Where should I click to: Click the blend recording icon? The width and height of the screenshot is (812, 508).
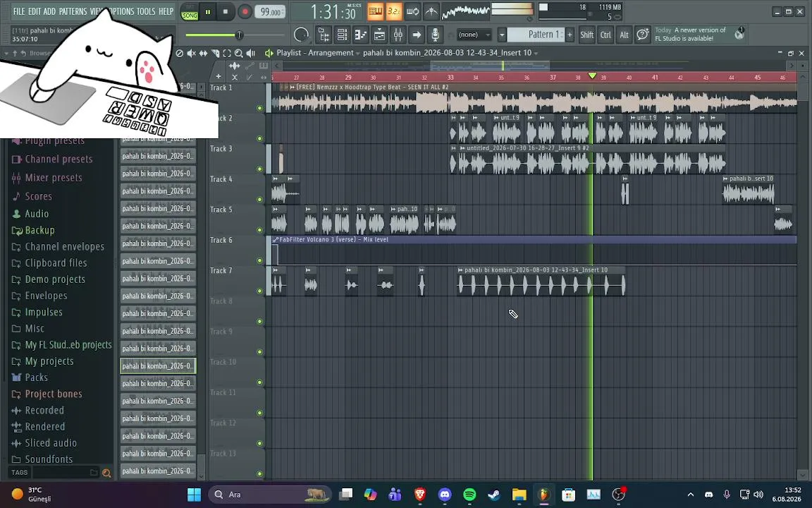[x=431, y=11]
